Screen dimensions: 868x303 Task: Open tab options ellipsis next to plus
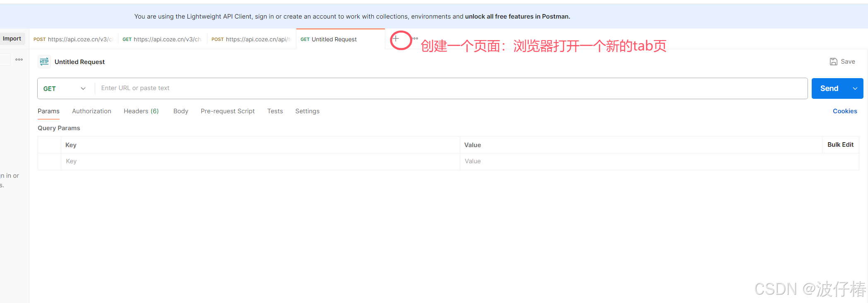pyautogui.click(x=415, y=38)
